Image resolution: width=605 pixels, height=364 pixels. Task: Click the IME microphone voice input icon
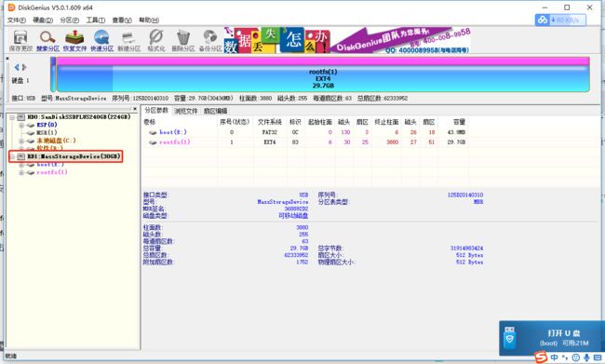586,357
